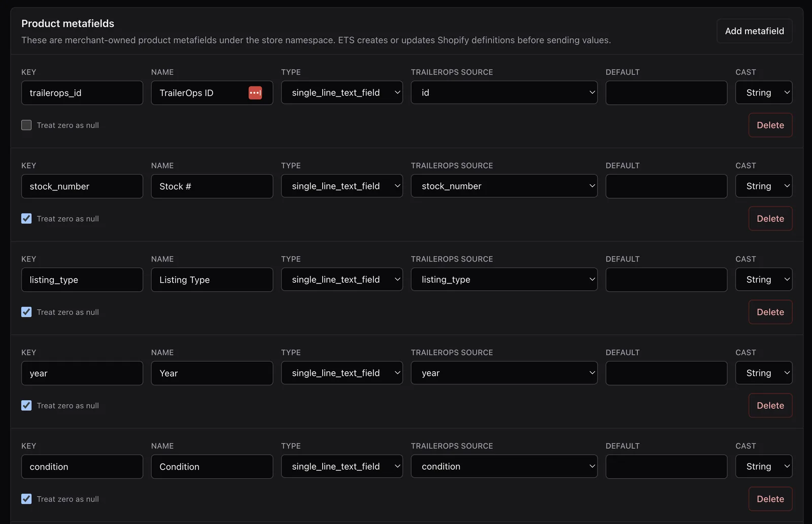Screen dimensions: 812x524
Task: Click the empty Default field in trailerops_id row
Action: (666, 93)
